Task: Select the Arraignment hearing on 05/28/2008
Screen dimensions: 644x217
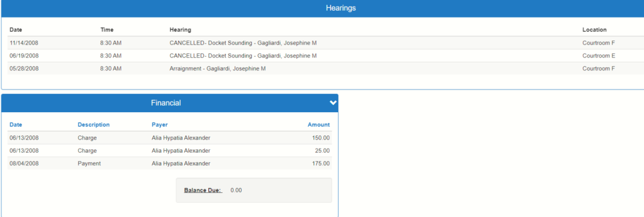Action: pyautogui.click(x=217, y=69)
